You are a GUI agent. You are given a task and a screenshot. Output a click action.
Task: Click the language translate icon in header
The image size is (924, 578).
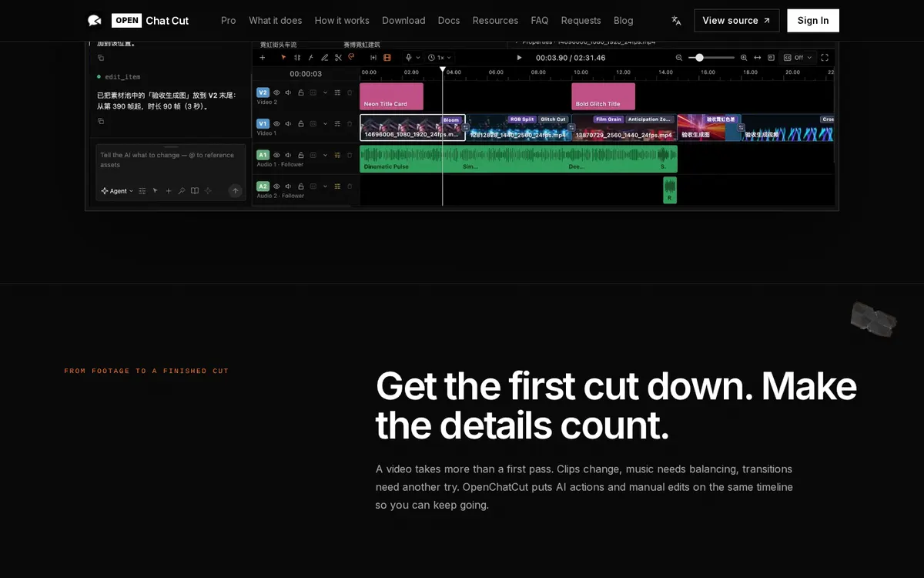[676, 21]
